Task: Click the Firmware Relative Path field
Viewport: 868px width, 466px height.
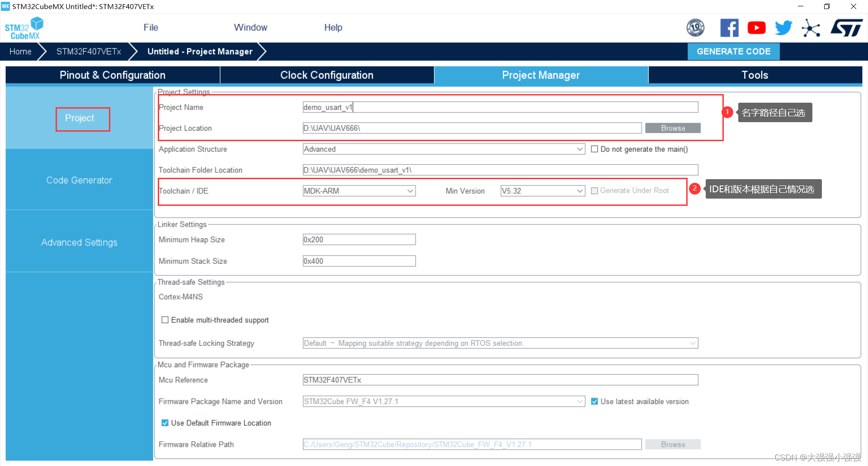Action: click(472, 444)
